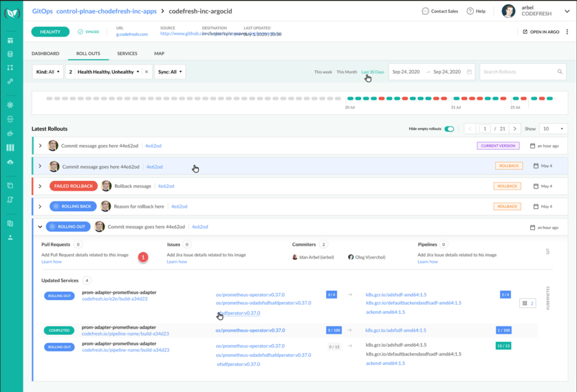Open the three columns boards sidebar icon

coord(10,148)
